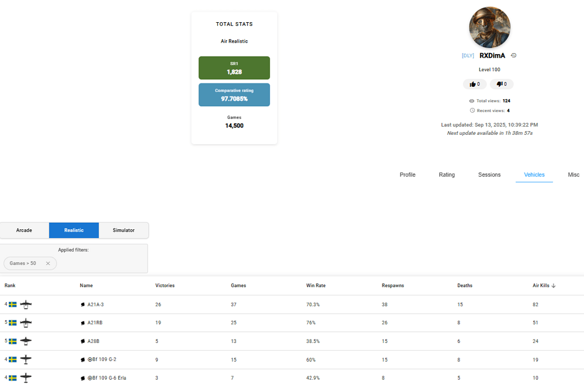Viewport: 584px width, 392px height.
Task: Click the player avatar image
Action: tap(489, 28)
